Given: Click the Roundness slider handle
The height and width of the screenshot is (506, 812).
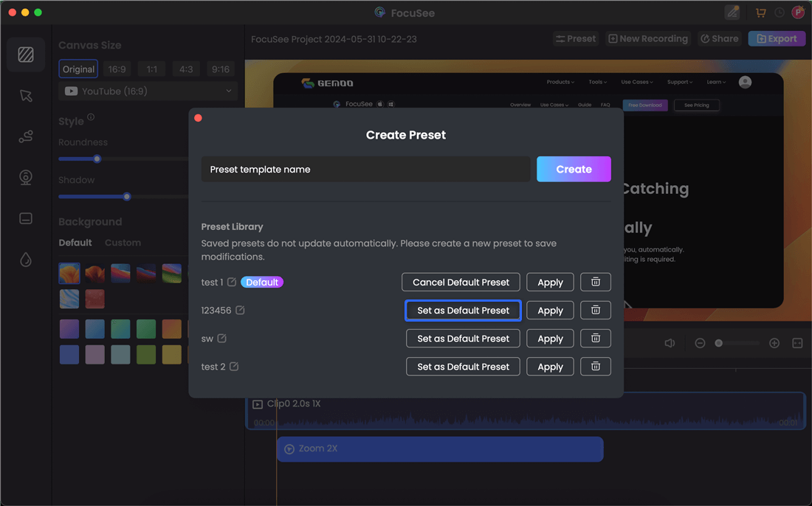Looking at the screenshot, I should 97,159.
